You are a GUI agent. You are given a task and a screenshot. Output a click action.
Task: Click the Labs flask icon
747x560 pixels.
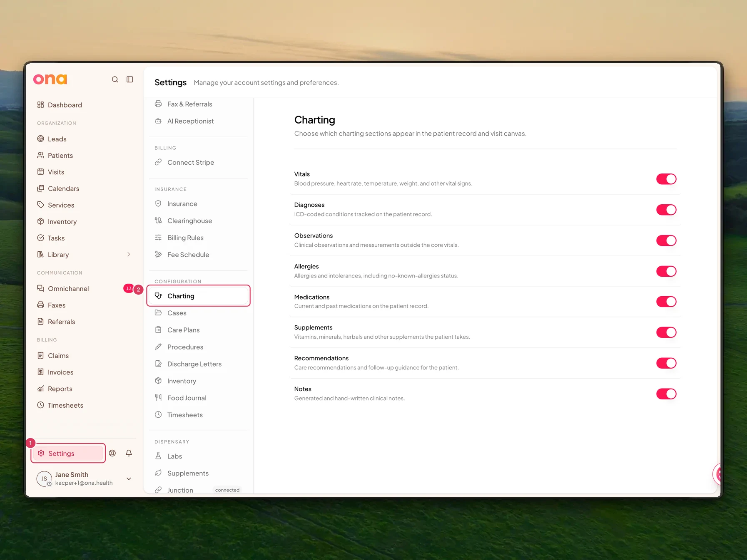[158, 456]
